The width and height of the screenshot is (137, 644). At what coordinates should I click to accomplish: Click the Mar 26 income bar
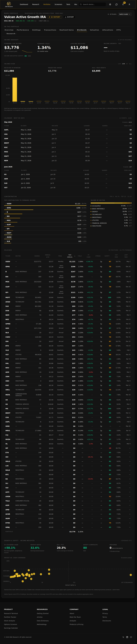(15, 90)
